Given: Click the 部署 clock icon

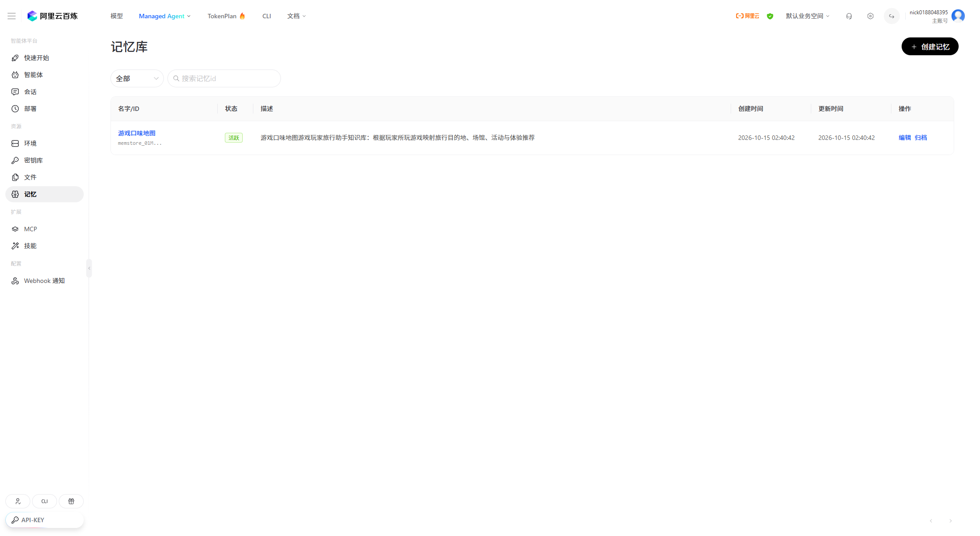Looking at the screenshot, I should tap(15, 109).
